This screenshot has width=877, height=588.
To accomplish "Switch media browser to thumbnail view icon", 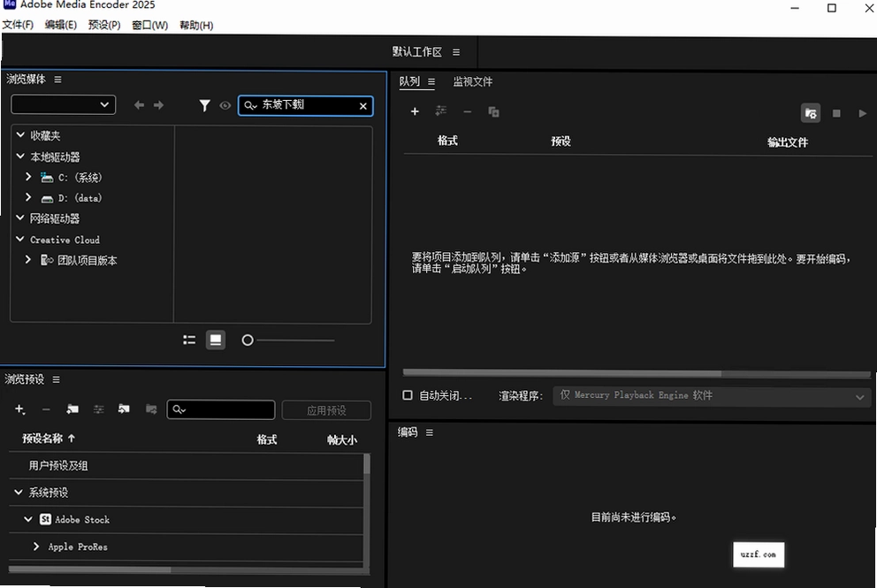I will [216, 340].
